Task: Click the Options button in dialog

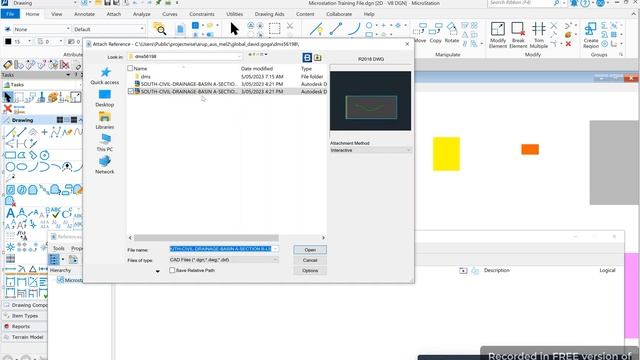Action: (310, 271)
